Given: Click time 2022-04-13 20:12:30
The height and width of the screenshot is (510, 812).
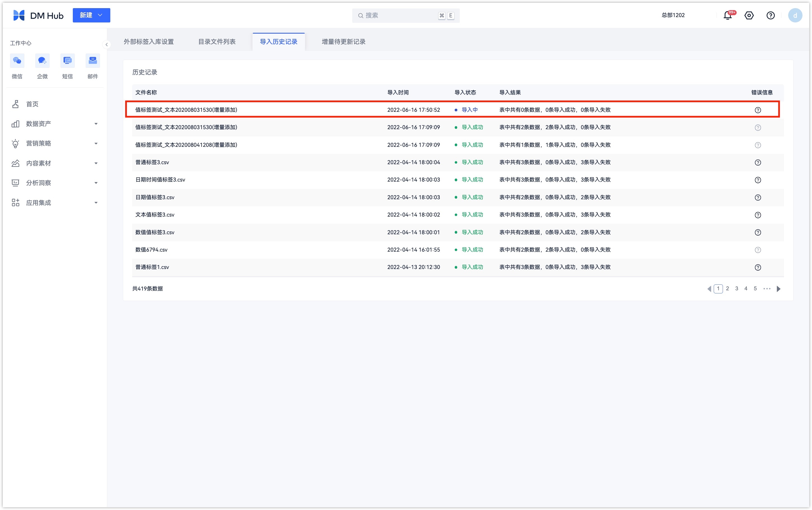Looking at the screenshot, I should pyautogui.click(x=413, y=267).
